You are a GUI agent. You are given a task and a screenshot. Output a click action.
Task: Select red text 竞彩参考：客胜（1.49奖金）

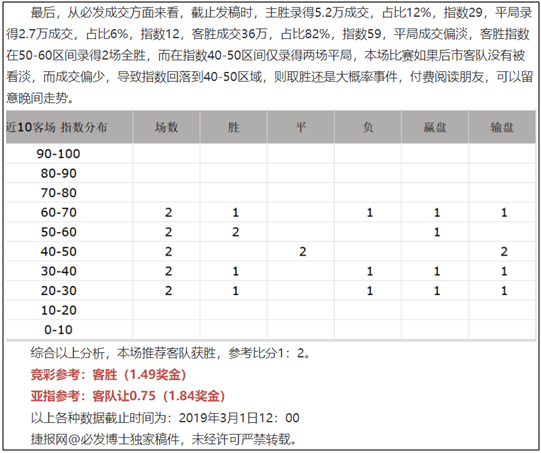[x=109, y=375]
